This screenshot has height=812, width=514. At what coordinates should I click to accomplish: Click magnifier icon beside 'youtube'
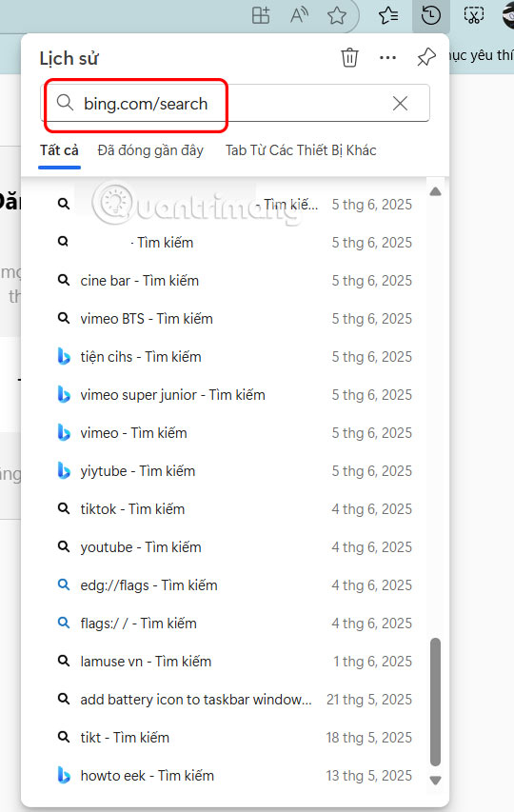(x=64, y=546)
